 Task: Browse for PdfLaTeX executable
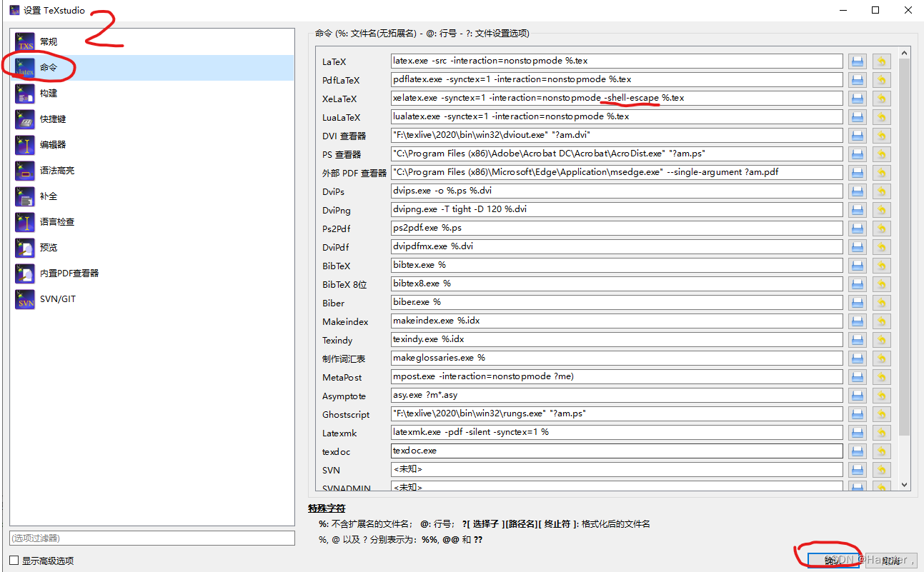858,80
